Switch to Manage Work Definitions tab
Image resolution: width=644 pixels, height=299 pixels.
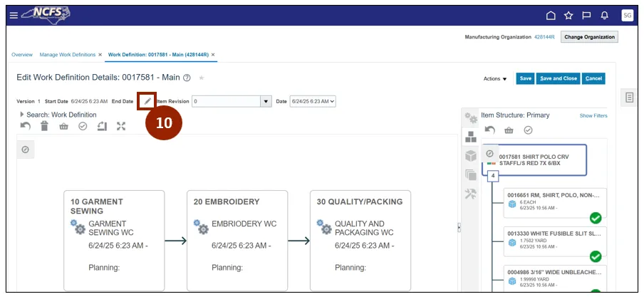68,55
